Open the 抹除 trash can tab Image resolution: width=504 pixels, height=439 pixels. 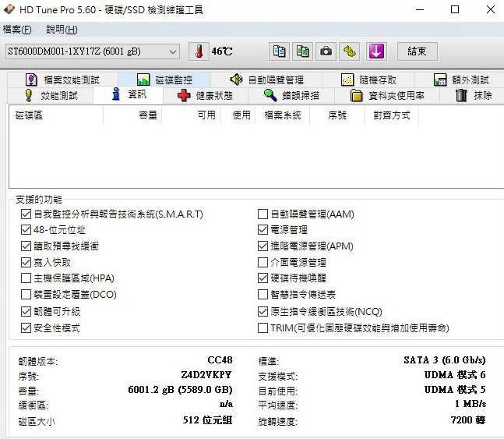click(473, 96)
